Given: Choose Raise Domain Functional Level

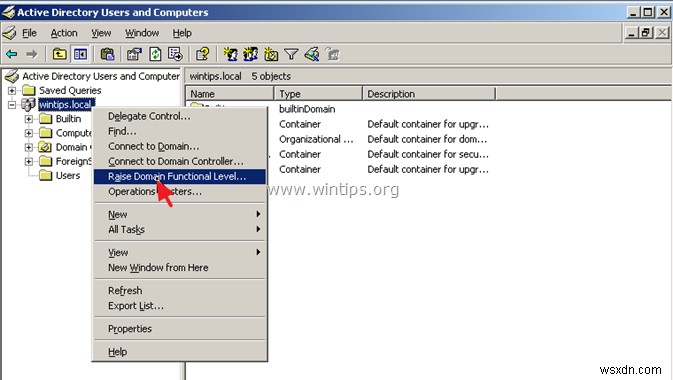Looking at the screenshot, I should coord(180,176).
